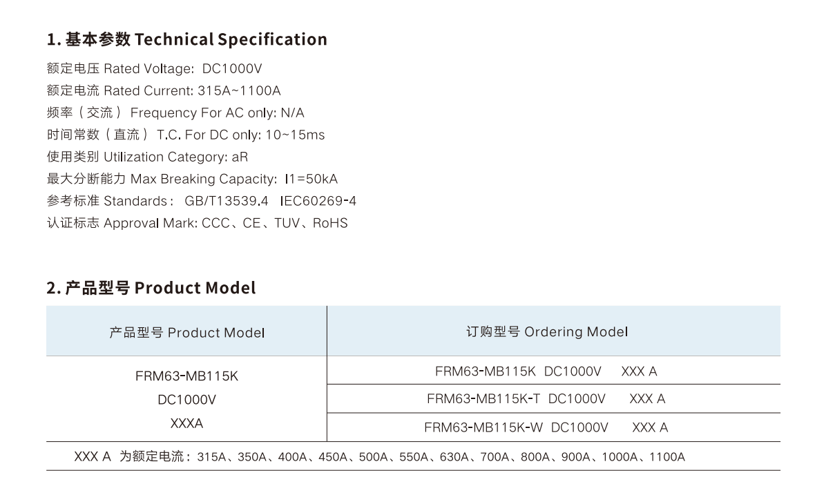Select the Rated Voltage DC1000V line
Image resolution: width=815 pixels, height=504 pixels.
click(155, 68)
